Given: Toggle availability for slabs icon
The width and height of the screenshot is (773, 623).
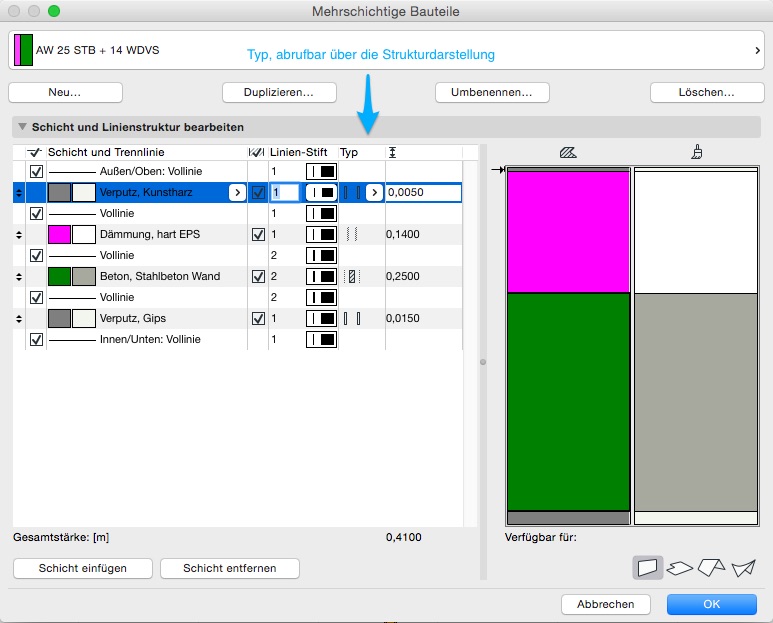Looking at the screenshot, I should click(x=679, y=568).
